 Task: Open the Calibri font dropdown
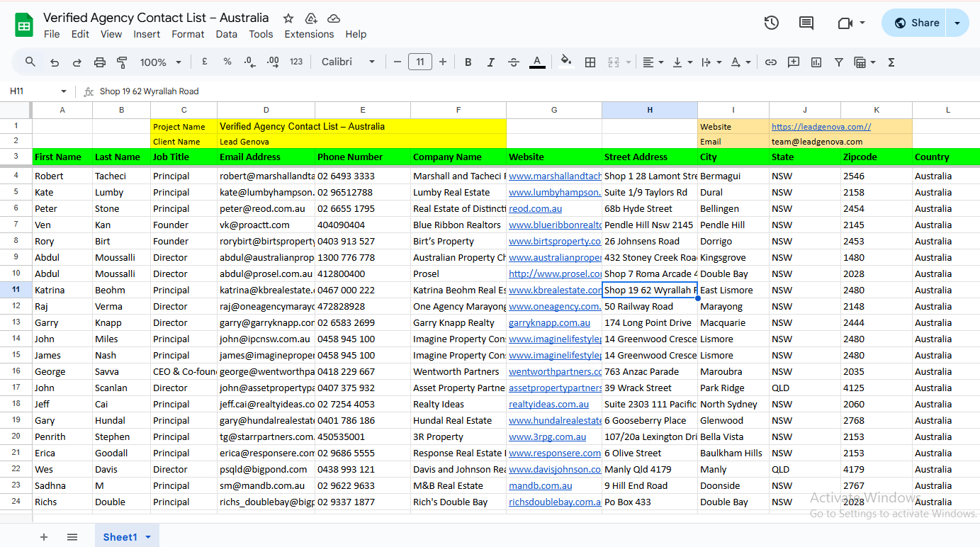[348, 62]
